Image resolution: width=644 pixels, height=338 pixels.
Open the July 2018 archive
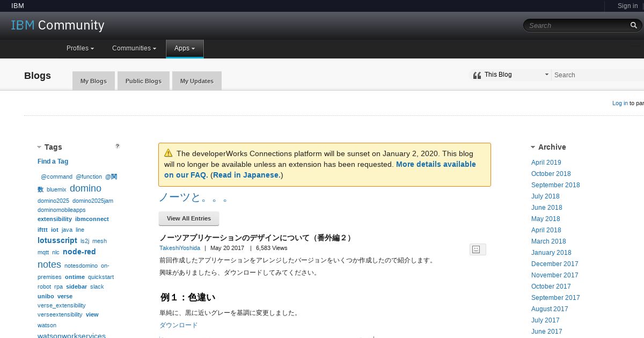pos(545,196)
